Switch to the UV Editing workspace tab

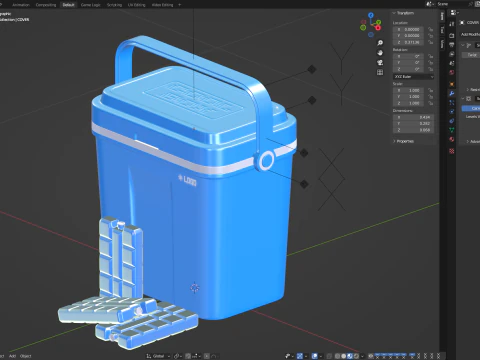[137, 5]
